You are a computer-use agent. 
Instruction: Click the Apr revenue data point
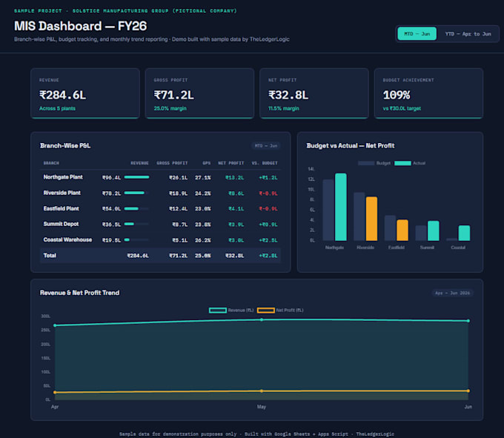coord(55,325)
